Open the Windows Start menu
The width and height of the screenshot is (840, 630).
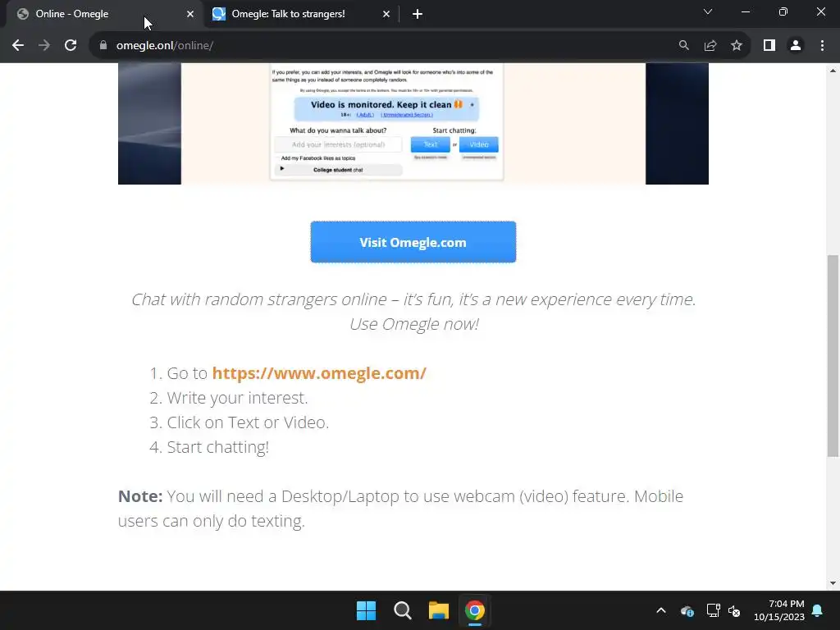[367, 610]
